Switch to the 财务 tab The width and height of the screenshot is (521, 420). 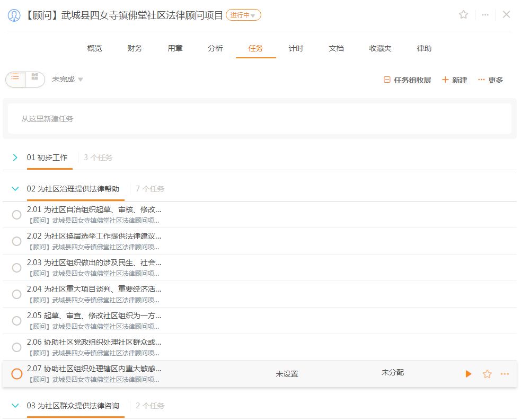(135, 48)
